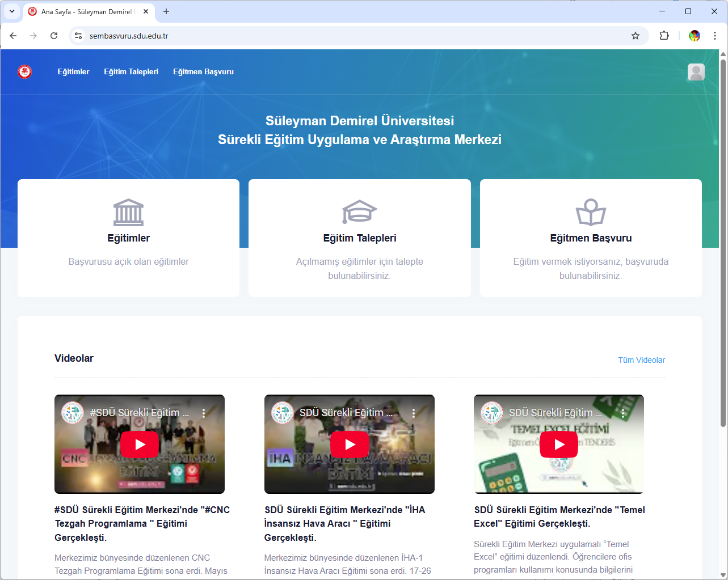Open Eğitim Talepleri from navigation bar
728x580 pixels.
131,72
